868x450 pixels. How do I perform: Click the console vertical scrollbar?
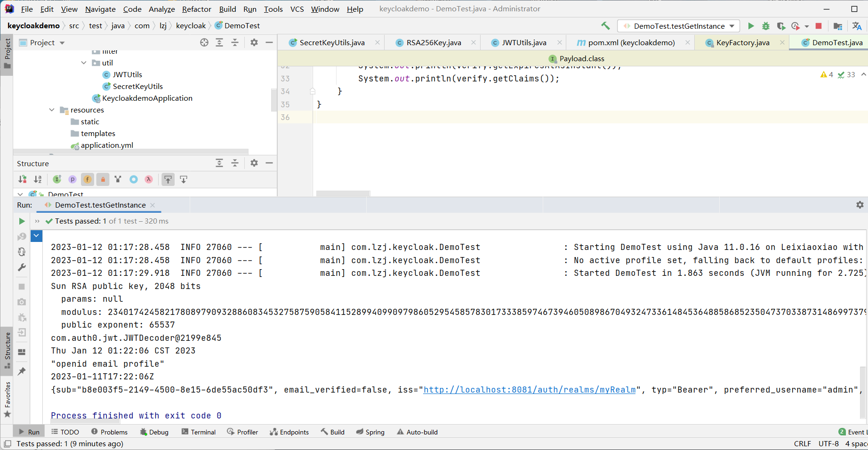pos(863,392)
